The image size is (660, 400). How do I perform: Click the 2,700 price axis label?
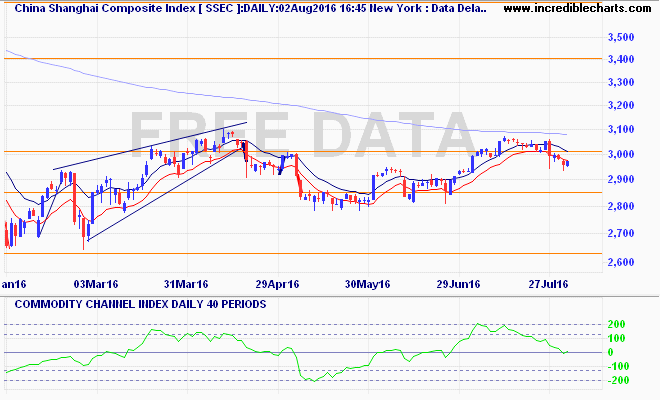(621, 233)
